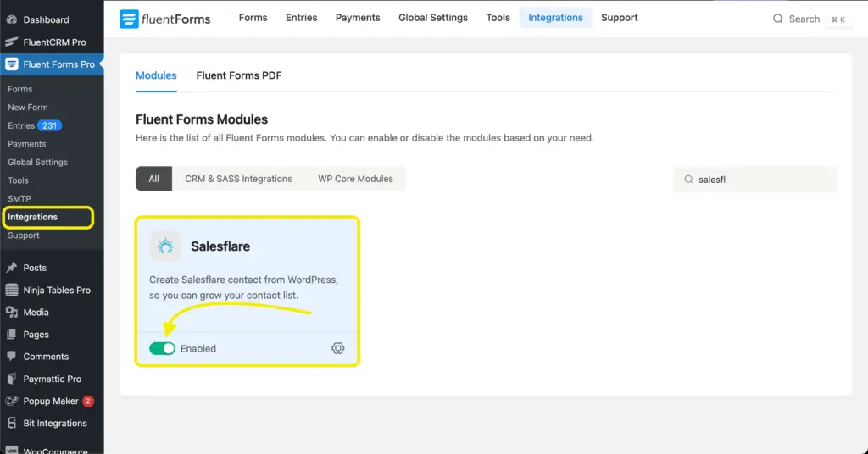Image resolution: width=868 pixels, height=454 pixels.
Task: Click the Salesflare logo icon
Action: coord(165,246)
